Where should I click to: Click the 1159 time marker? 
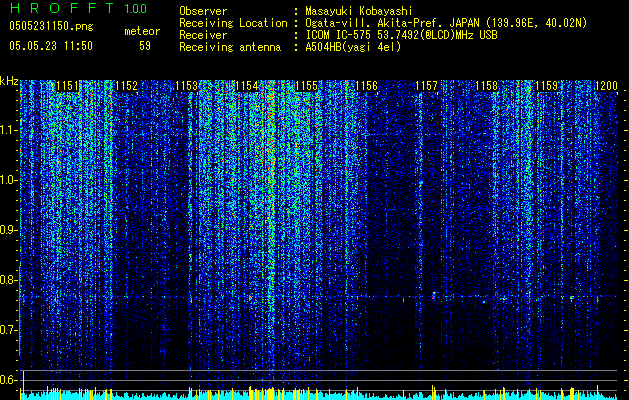click(546, 86)
